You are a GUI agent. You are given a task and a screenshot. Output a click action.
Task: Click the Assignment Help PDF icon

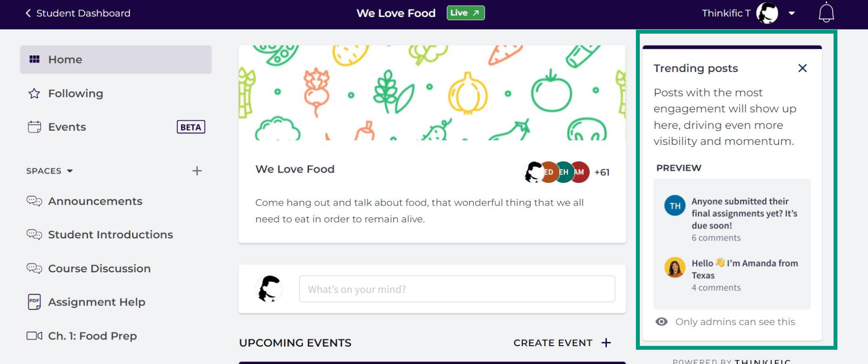(x=34, y=302)
